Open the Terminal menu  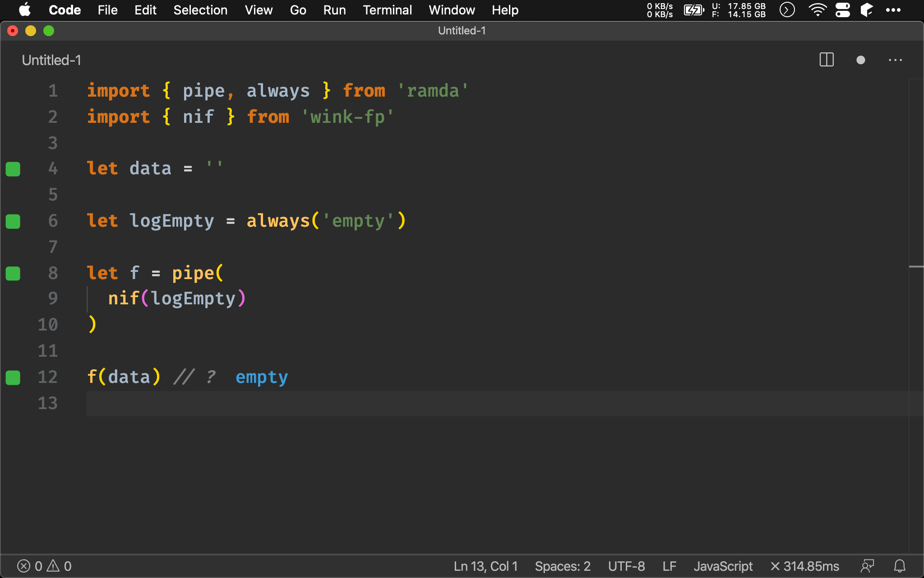coord(387,10)
